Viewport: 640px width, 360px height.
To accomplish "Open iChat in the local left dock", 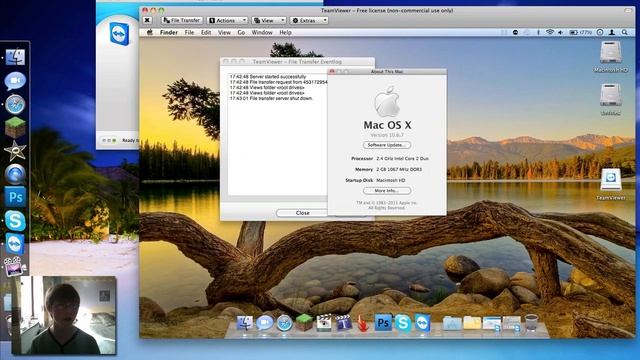I will [15, 81].
